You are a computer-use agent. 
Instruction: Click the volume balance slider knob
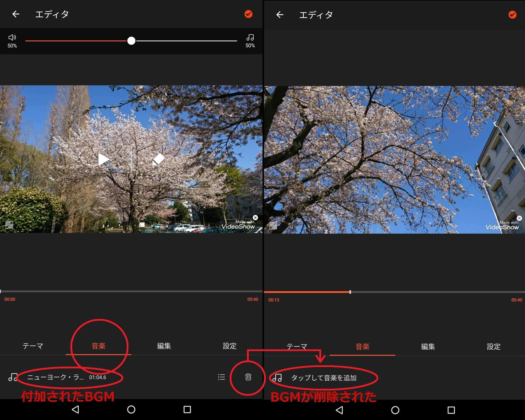pos(131,41)
